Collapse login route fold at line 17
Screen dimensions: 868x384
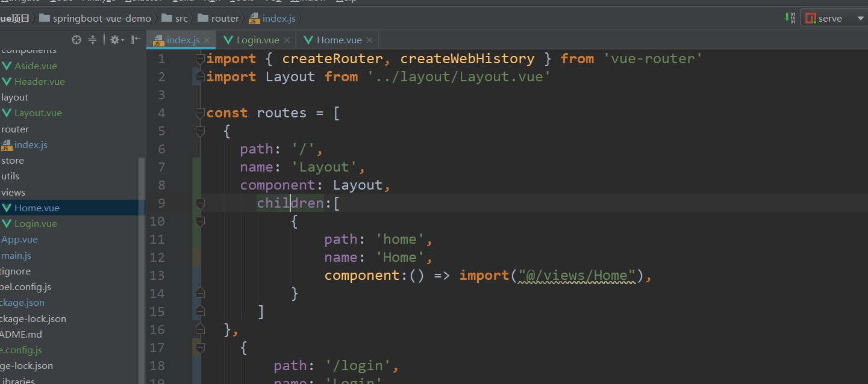coord(200,347)
